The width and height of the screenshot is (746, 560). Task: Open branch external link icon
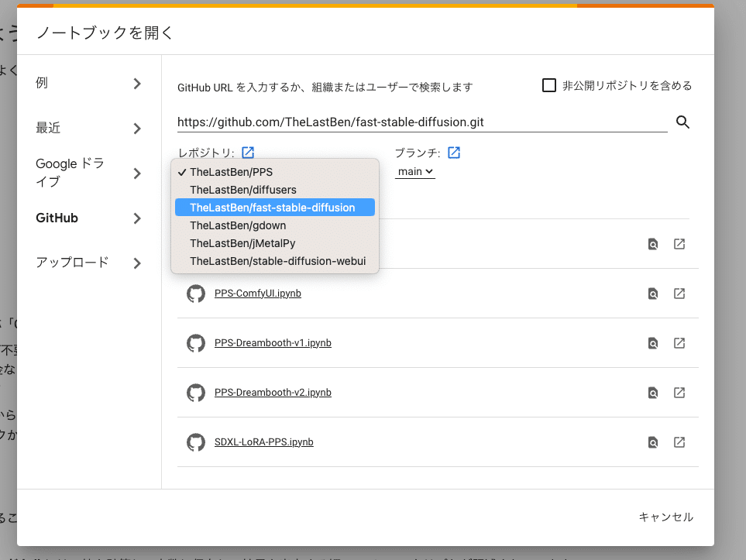tap(454, 153)
